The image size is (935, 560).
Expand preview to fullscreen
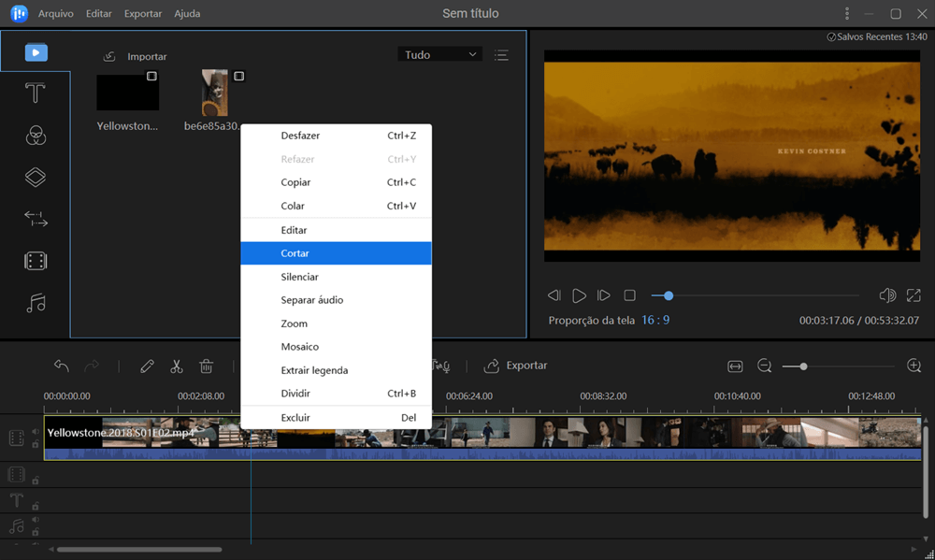(913, 295)
